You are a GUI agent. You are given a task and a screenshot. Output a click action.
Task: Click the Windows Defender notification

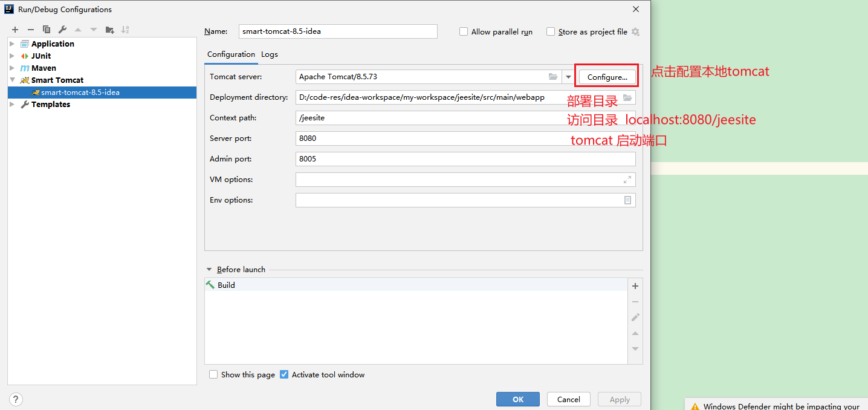[777, 404]
